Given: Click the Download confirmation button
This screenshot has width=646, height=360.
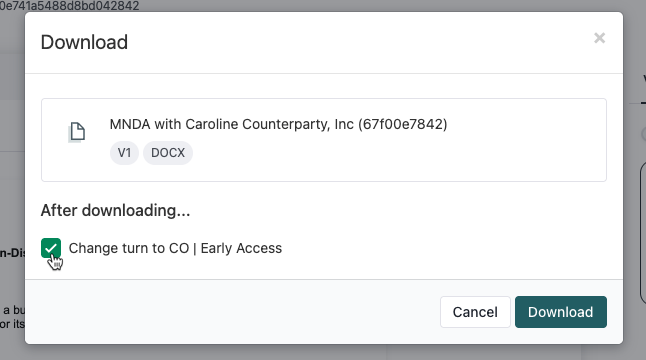Looking at the screenshot, I should coord(560,312).
